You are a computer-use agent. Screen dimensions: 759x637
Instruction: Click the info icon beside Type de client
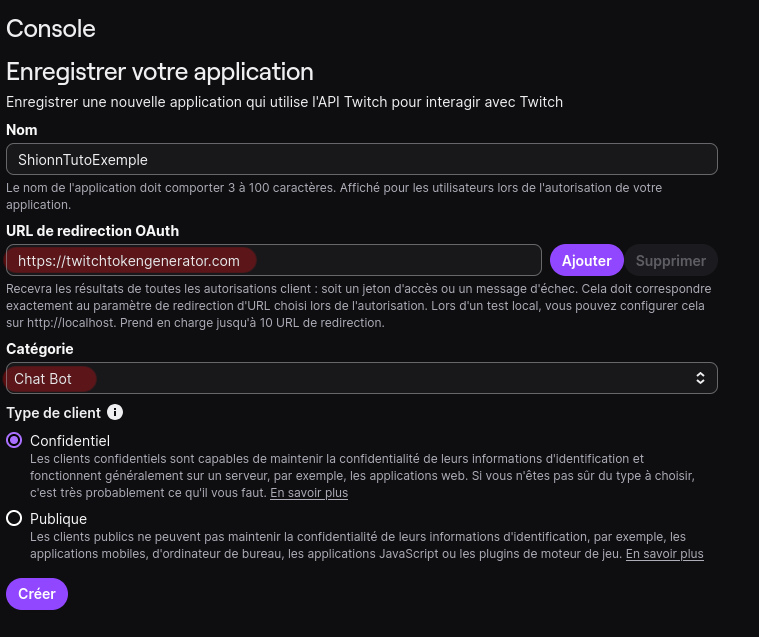[x=115, y=412]
